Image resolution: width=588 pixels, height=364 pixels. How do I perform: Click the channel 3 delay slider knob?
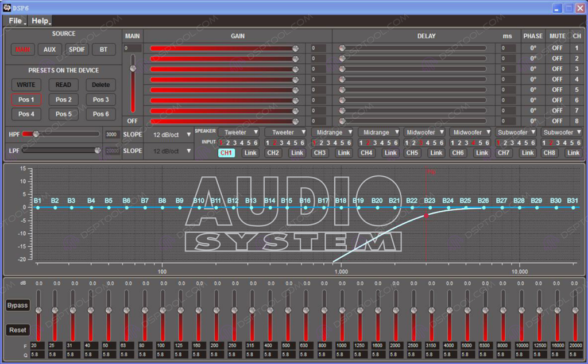pos(342,69)
